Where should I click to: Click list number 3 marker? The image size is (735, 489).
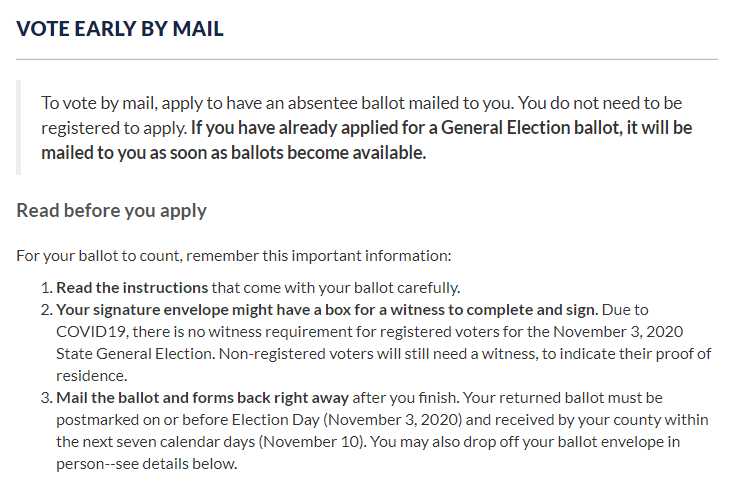tap(44, 397)
